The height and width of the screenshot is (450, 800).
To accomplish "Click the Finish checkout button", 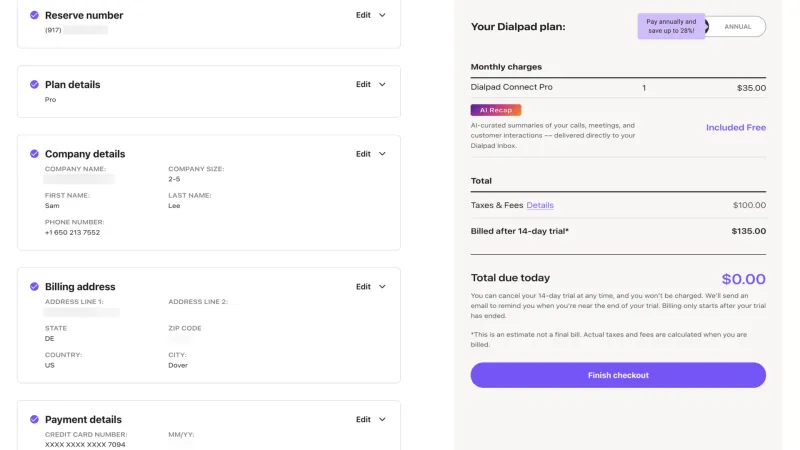I will coord(618,375).
